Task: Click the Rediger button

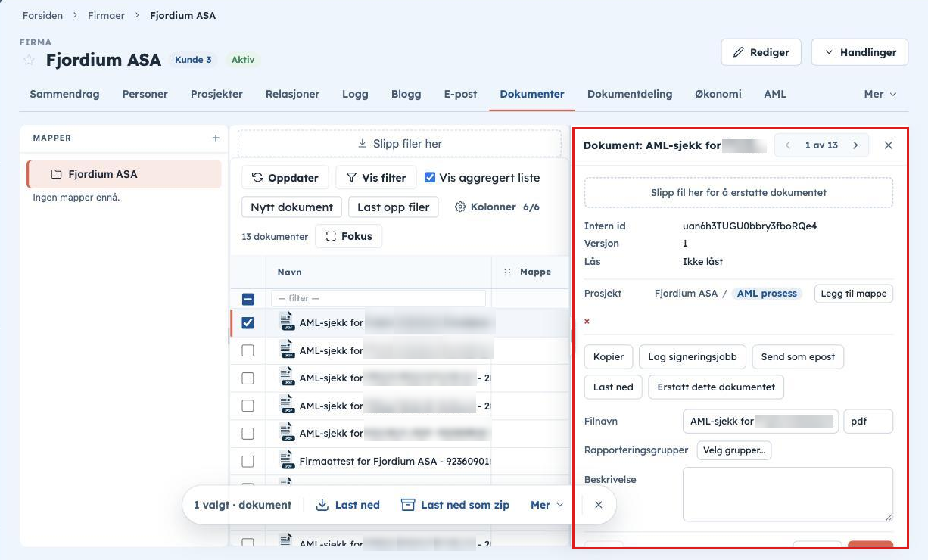Action: point(761,52)
